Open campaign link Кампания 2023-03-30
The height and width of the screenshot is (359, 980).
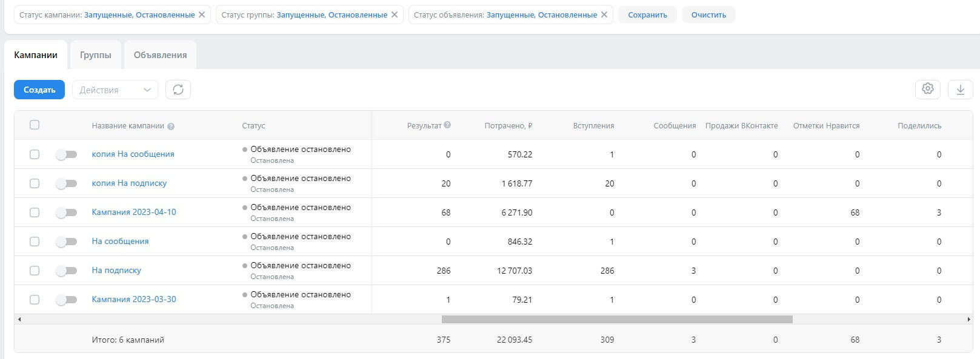tap(134, 299)
